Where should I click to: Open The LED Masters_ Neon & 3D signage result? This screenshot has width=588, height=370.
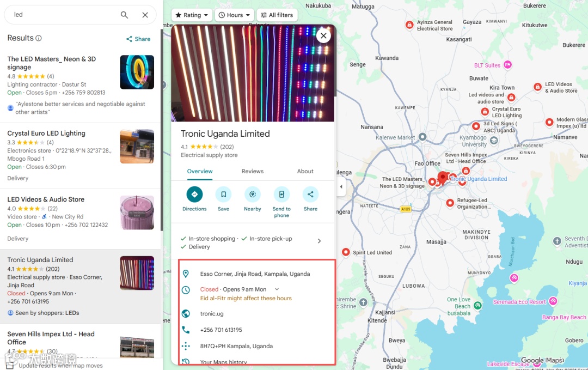point(51,63)
